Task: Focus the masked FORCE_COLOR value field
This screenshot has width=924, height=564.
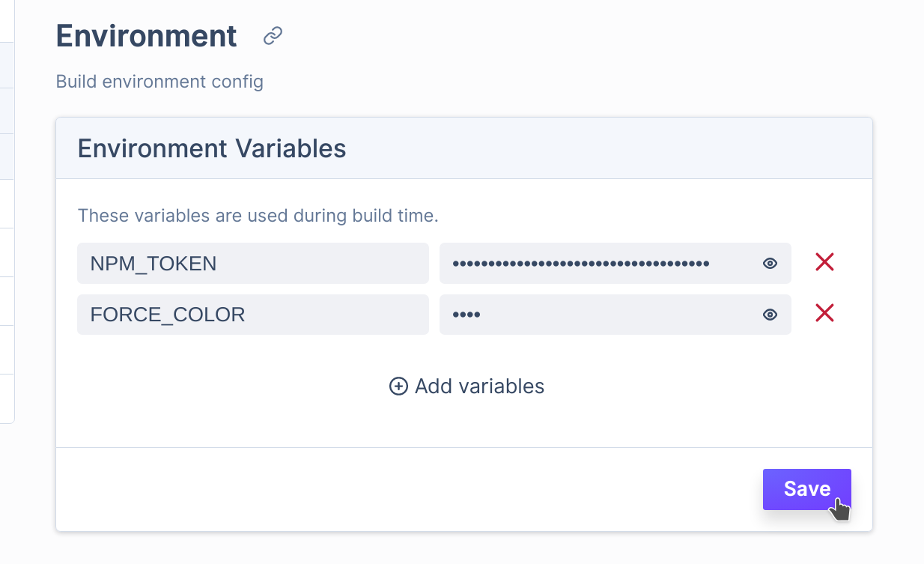Action: (616, 315)
